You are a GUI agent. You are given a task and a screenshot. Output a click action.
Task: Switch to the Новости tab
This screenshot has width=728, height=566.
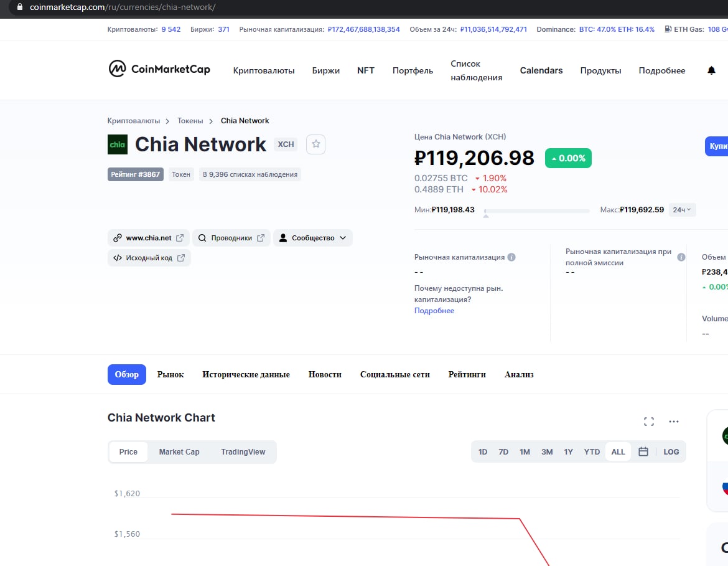click(x=325, y=375)
